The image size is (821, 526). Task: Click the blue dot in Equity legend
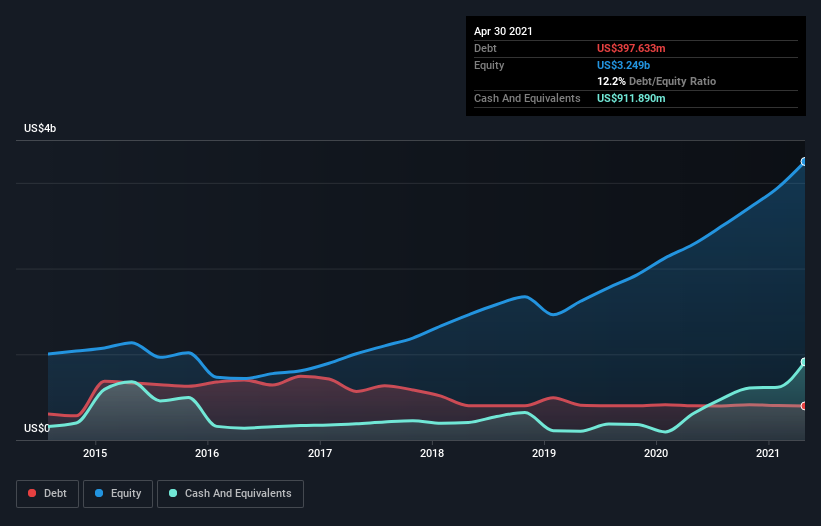[99, 494]
